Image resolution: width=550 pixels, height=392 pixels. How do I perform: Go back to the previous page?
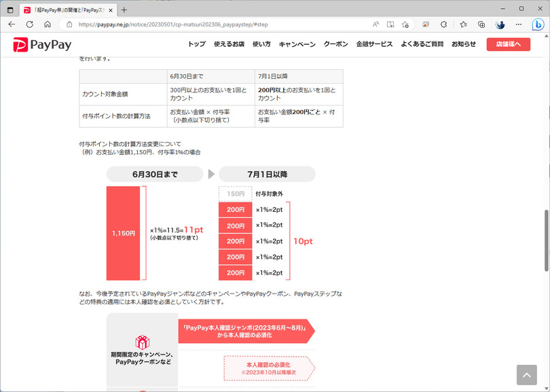pyautogui.click(x=12, y=24)
